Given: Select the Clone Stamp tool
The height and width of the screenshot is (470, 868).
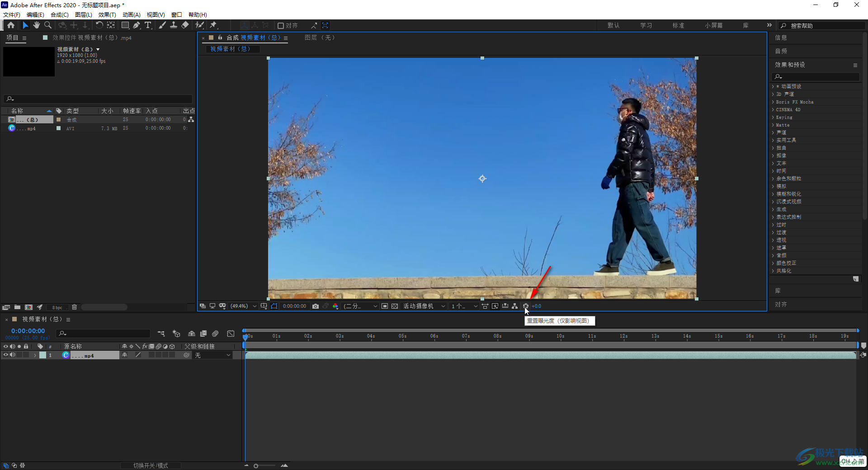Looking at the screenshot, I should [x=174, y=25].
